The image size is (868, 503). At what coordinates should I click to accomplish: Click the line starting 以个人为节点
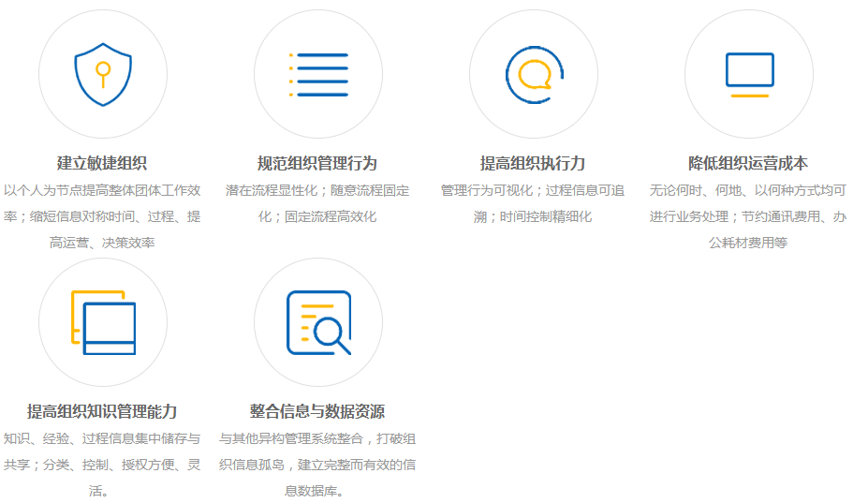tap(102, 190)
